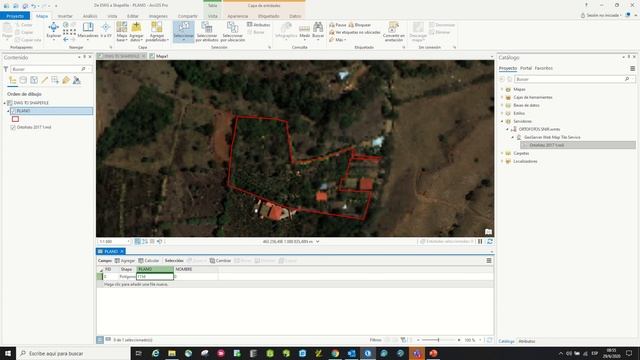Open Seleccionar por ubicación

click(x=233, y=31)
